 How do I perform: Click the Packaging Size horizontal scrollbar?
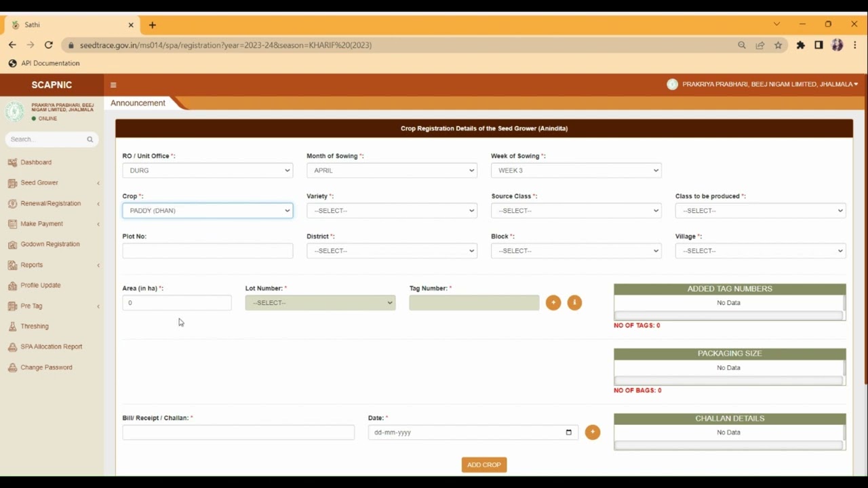pos(728,381)
